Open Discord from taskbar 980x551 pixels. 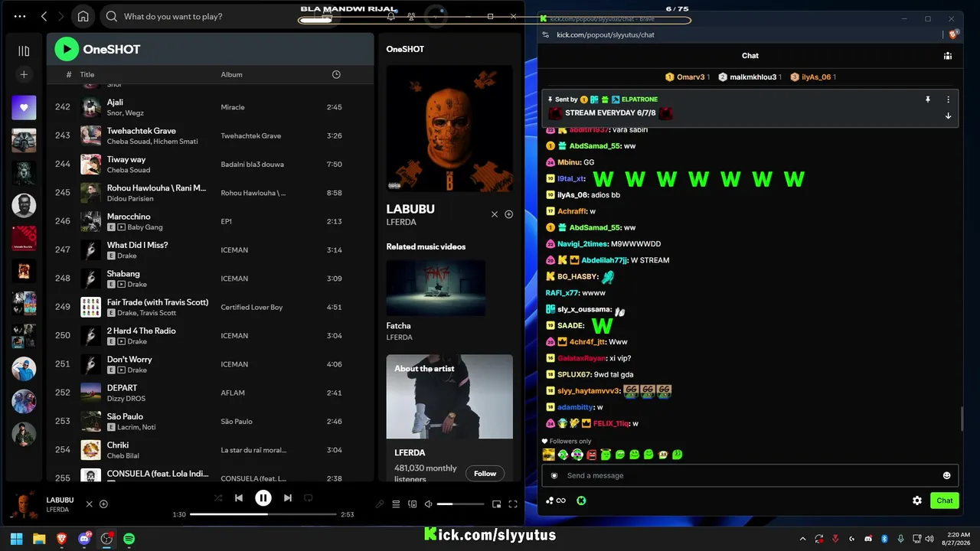pyautogui.click(x=84, y=539)
